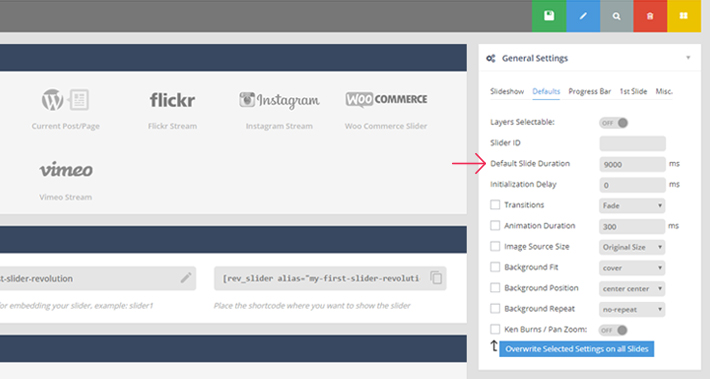Image resolution: width=710 pixels, height=379 pixels.
Task: Click the Initialization Delay label
Action: coord(523,184)
